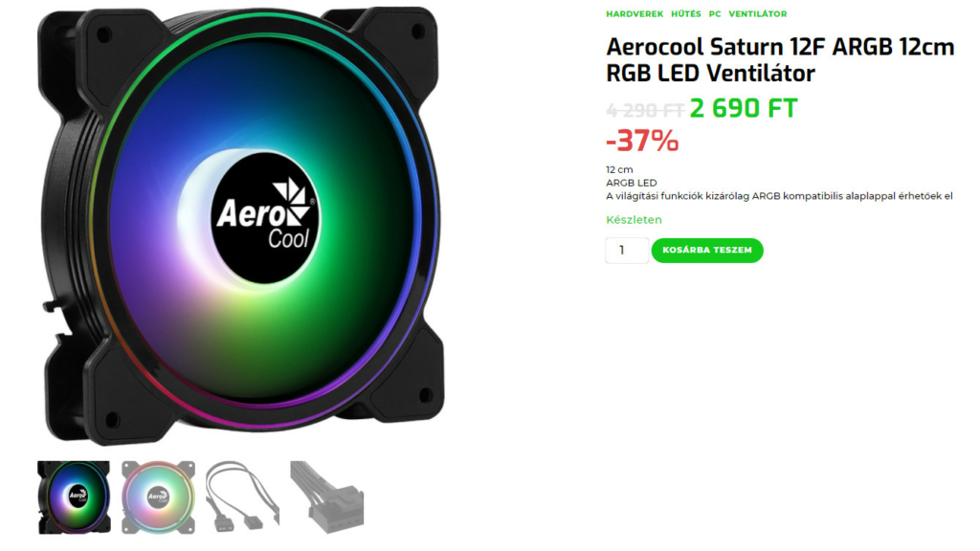Click the ARGB LED specification line
Image resolution: width=980 pixels, height=551 pixels.
(632, 183)
